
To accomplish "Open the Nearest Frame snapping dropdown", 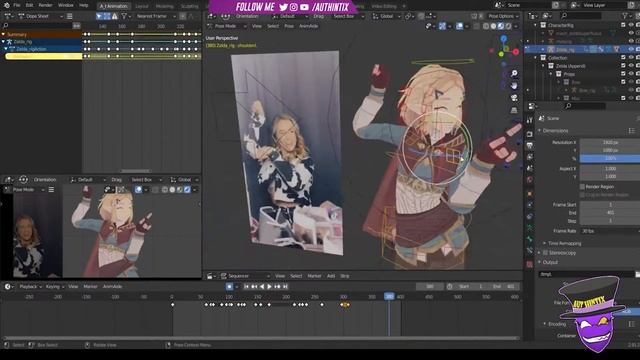I will click(156, 16).
